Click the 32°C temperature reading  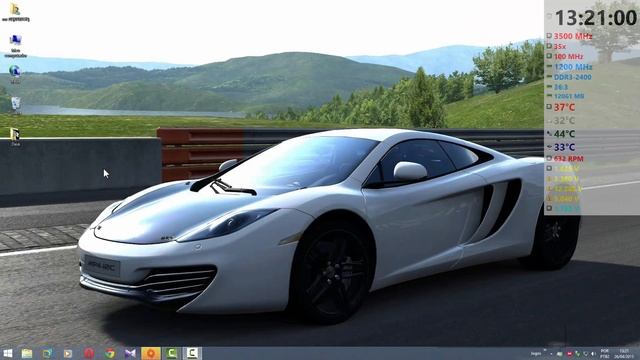tap(564, 120)
